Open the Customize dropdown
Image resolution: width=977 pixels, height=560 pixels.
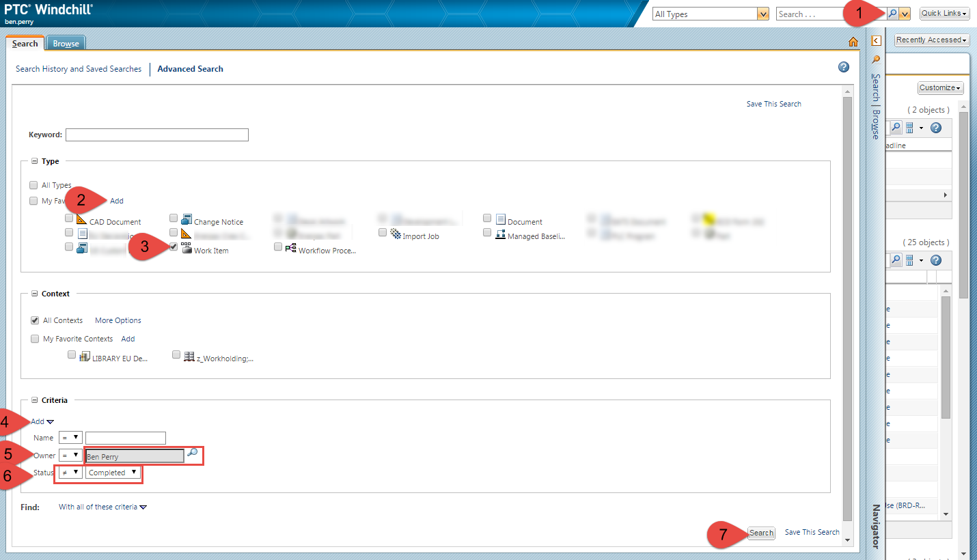[941, 88]
